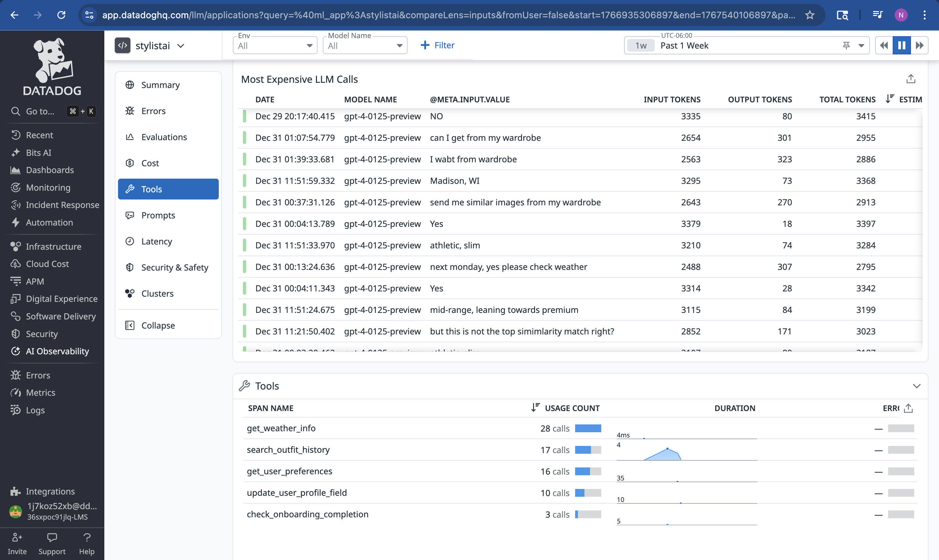This screenshot has height=560, width=939.
Task: Click the Invite icon in the bottom bar
Action: 17,538
